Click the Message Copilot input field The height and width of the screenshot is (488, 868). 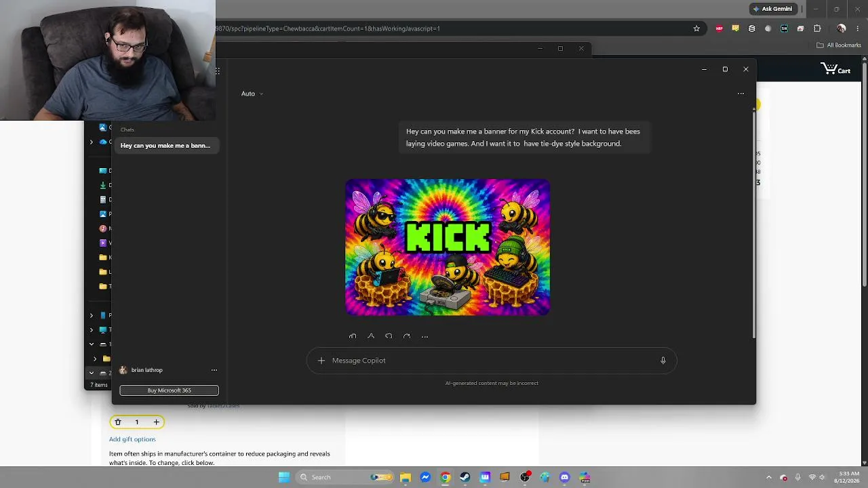pyautogui.click(x=492, y=361)
